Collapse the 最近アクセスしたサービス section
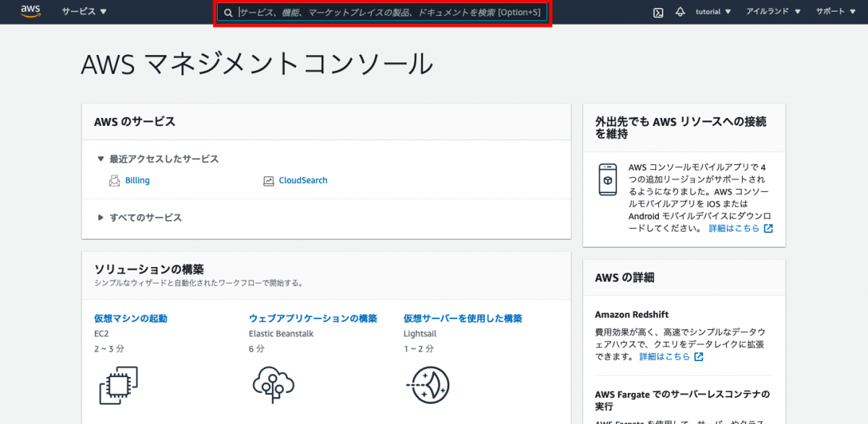The width and height of the screenshot is (868, 424). 101,158
